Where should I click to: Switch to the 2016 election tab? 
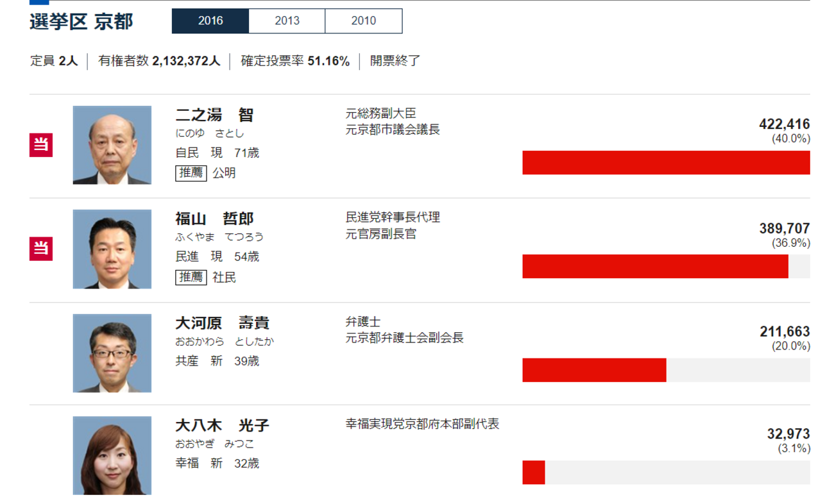point(210,21)
